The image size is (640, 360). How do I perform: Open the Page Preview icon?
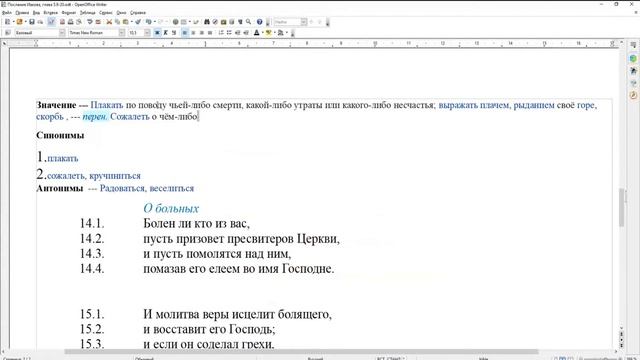(x=79, y=22)
